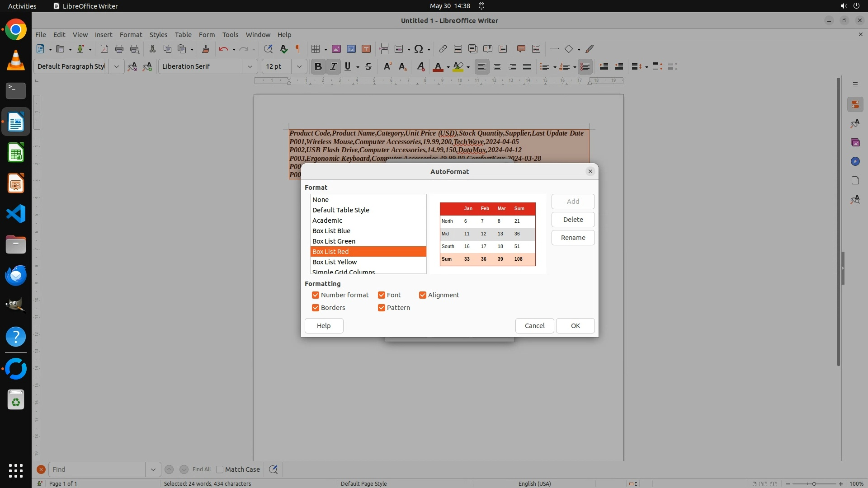The width and height of the screenshot is (868, 488).
Task: Click the Center alignment icon
Action: tap(497, 66)
